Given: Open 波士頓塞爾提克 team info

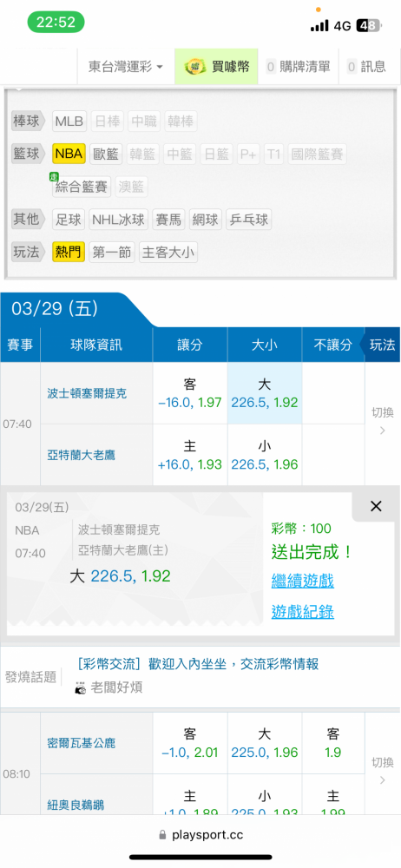Looking at the screenshot, I should tap(87, 393).
